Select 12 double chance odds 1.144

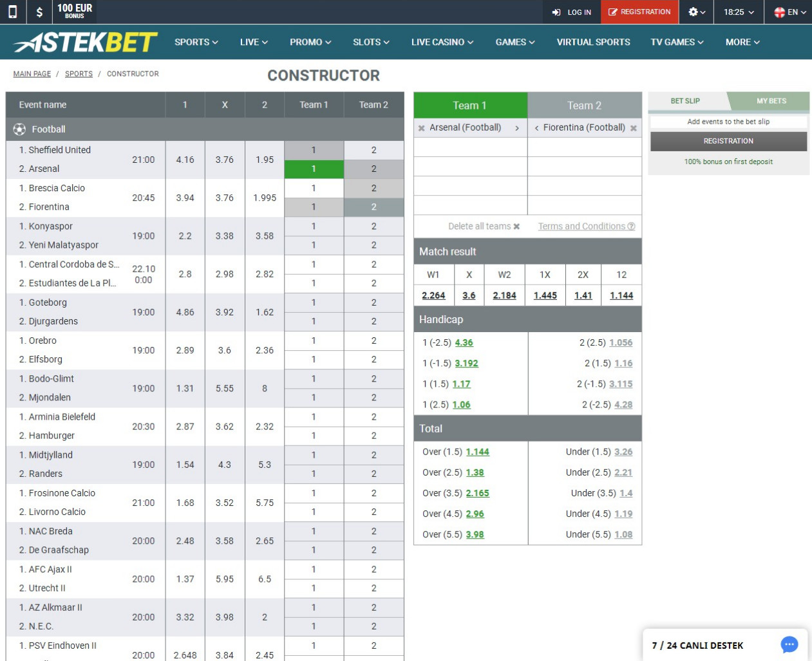[621, 295]
